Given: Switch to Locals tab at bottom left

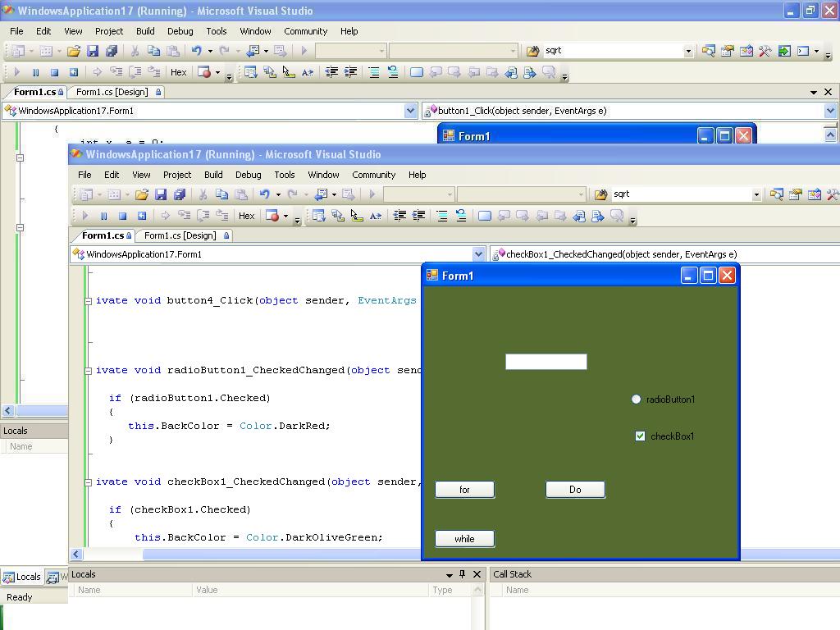Looking at the screenshot, I should pos(22,577).
